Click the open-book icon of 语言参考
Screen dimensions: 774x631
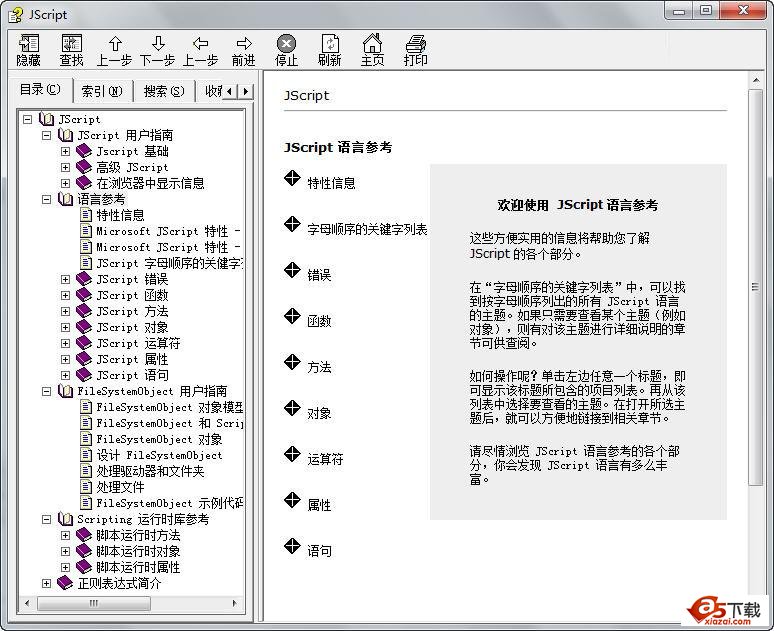65,199
